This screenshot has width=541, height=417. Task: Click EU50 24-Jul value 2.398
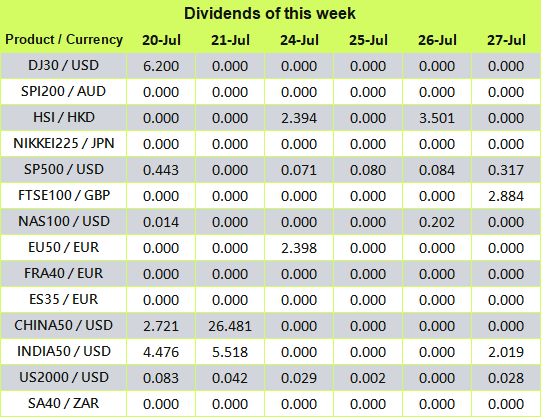pyautogui.click(x=299, y=248)
